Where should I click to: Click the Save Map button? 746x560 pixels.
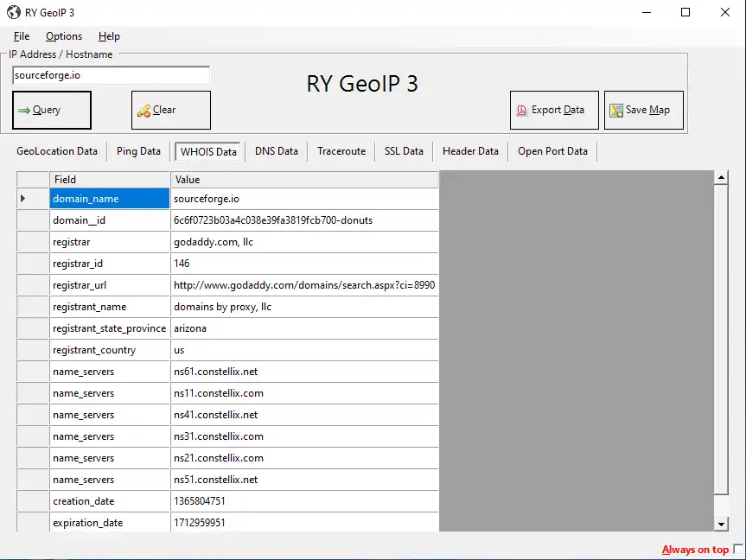coord(644,110)
